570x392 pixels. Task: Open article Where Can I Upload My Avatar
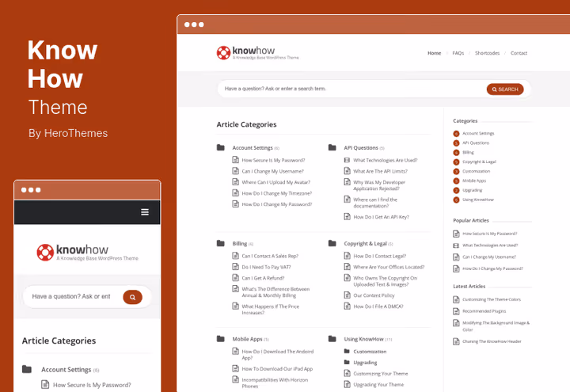tap(276, 182)
